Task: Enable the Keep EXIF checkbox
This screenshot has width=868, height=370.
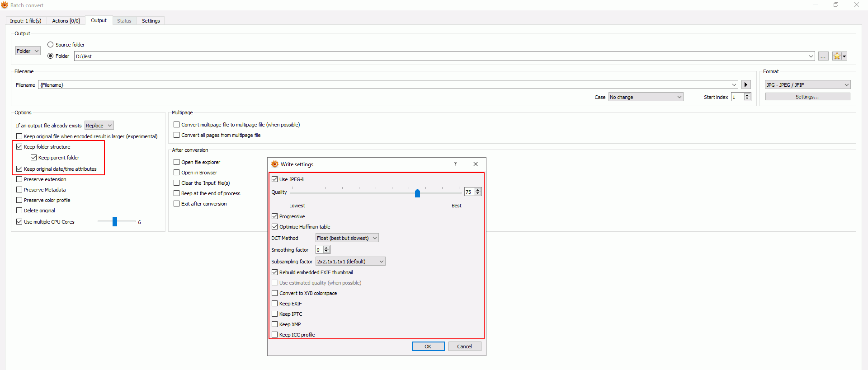Action: (275, 304)
